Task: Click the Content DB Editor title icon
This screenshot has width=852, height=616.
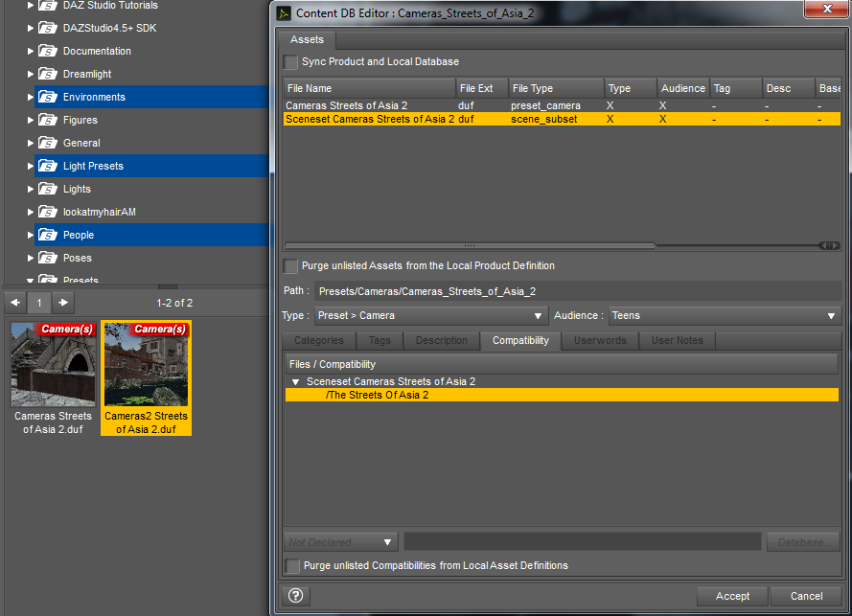Action: [x=284, y=13]
